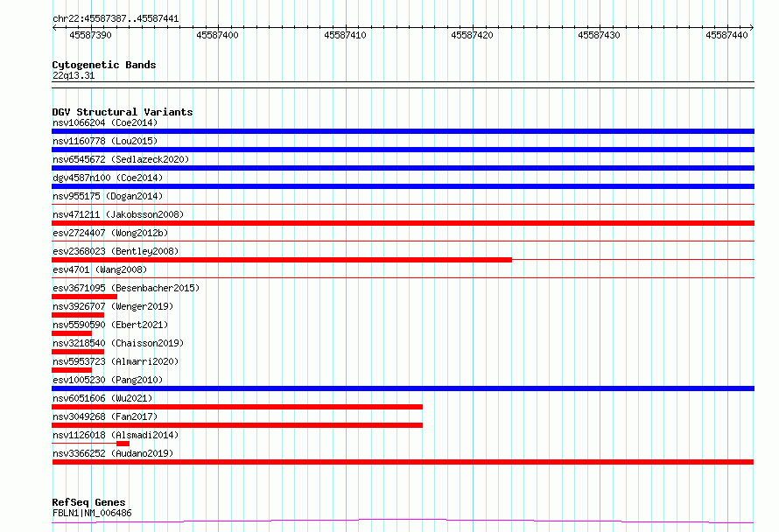
Task: Click the dgv4587n100 (Coe2014) blue bar
Action: tap(403, 186)
